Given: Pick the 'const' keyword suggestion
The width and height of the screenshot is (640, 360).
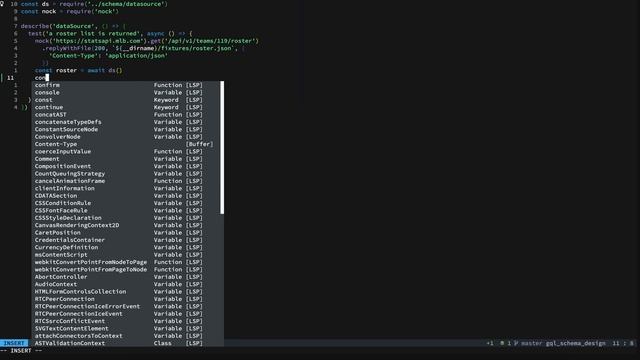Looking at the screenshot, I should click(x=128, y=100).
